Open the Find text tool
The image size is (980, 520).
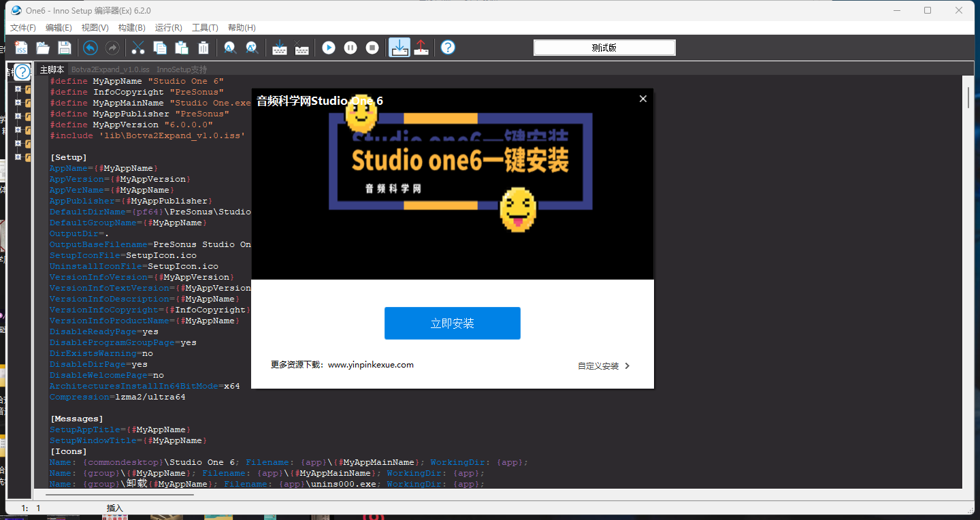pyautogui.click(x=230, y=48)
